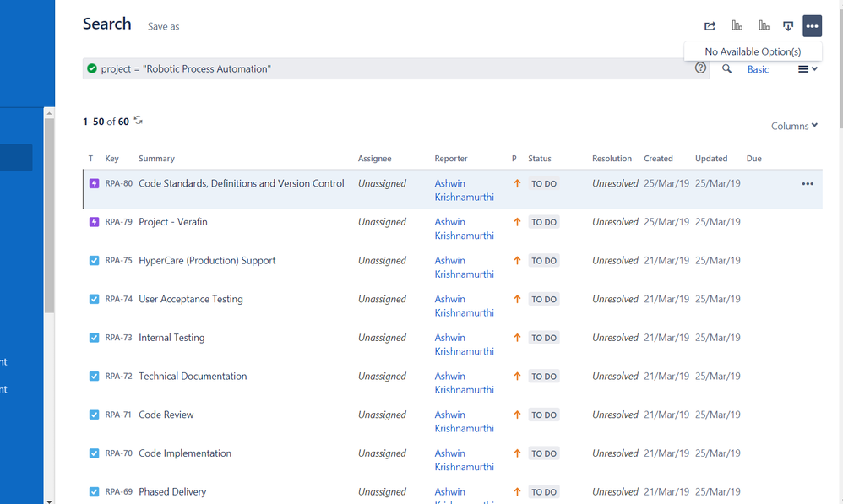Open row actions menu for RPA-80
The height and width of the screenshot is (504, 843).
click(x=808, y=183)
